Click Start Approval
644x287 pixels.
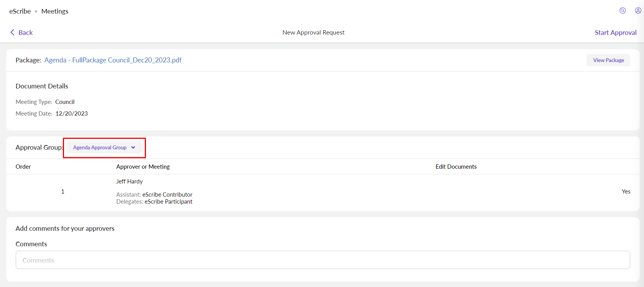click(615, 33)
